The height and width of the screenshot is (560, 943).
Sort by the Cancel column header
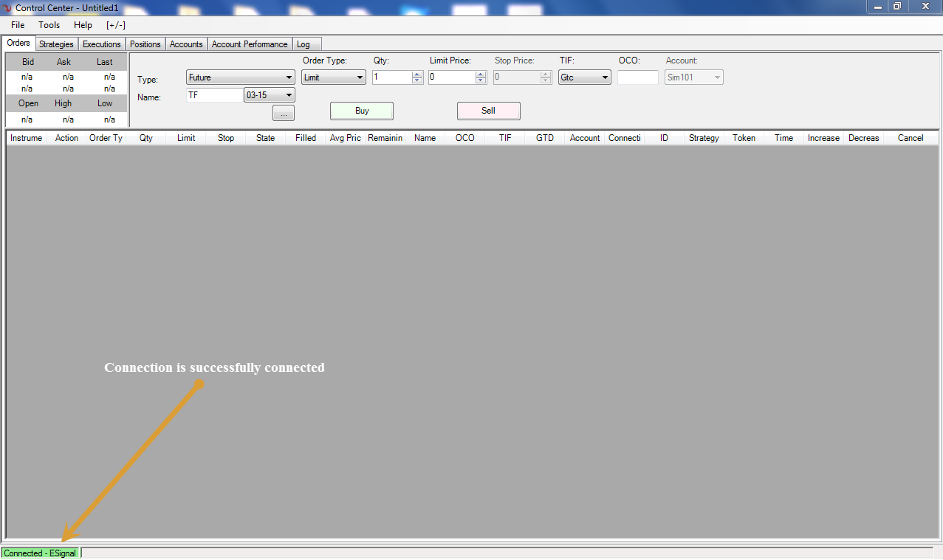coord(911,138)
